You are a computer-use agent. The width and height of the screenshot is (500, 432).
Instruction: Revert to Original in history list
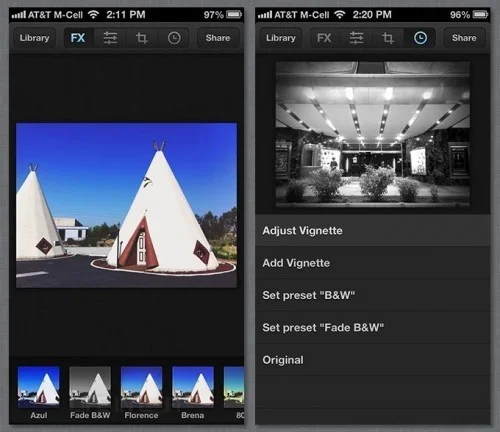(373, 360)
